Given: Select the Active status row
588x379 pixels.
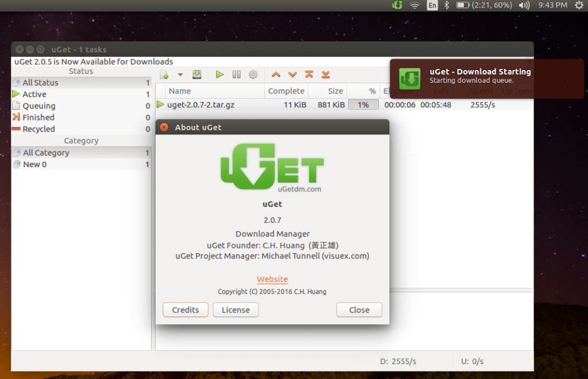Looking at the screenshot, I should pos(82,94).
